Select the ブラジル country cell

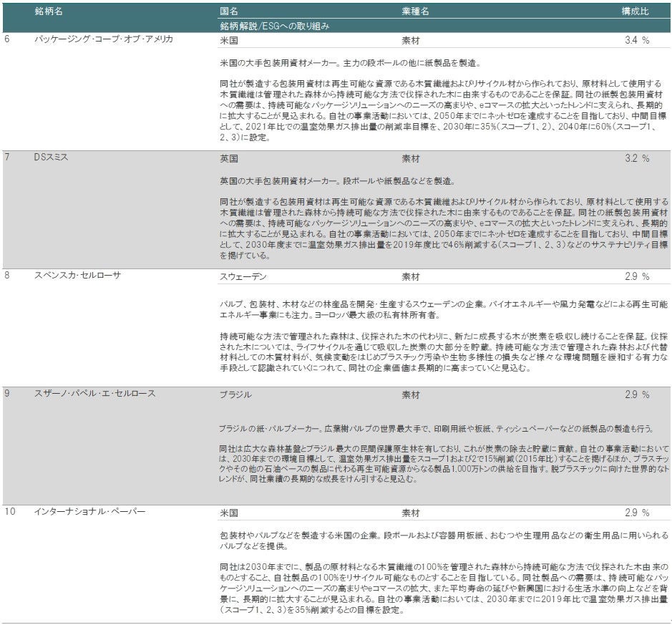point(234,394)
